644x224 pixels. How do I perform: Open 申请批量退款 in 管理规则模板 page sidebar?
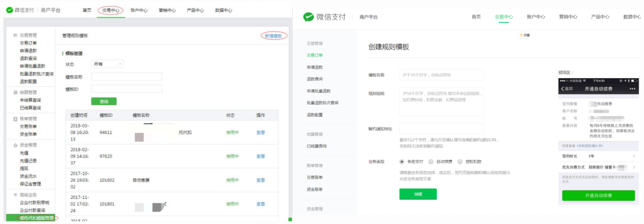point(32,66)
